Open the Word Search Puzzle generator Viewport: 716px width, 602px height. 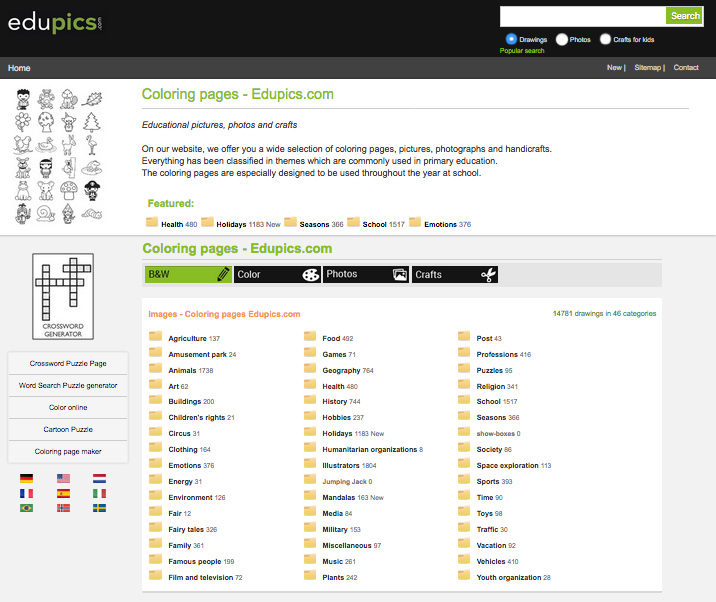pos(68,385)
